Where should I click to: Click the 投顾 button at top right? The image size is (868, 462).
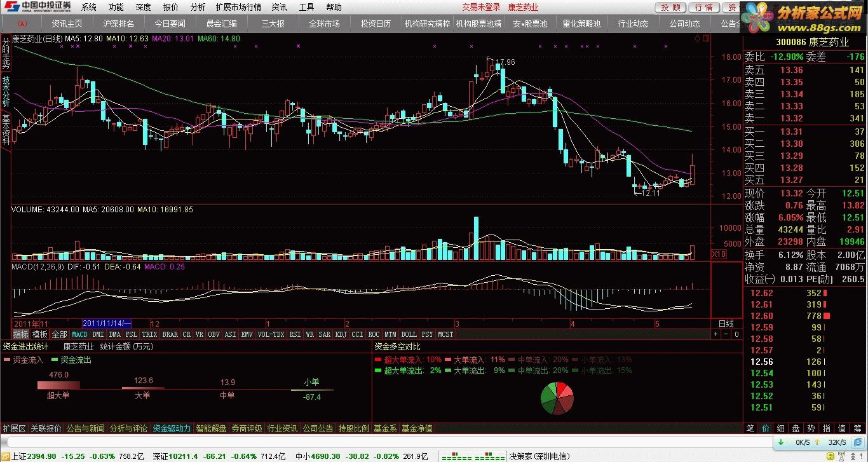[672, 8]
